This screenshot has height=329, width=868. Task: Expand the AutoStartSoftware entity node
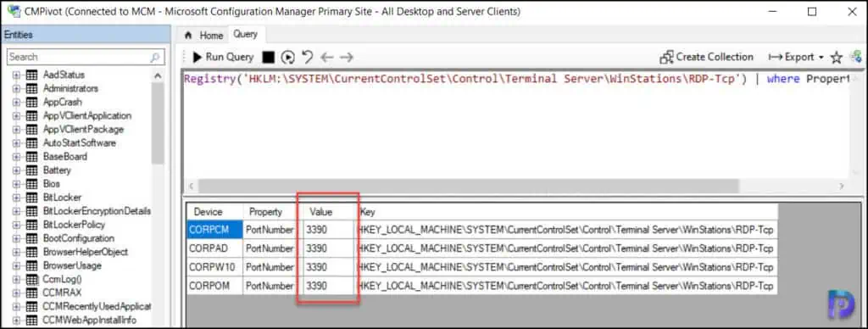[x=16, y=143]
